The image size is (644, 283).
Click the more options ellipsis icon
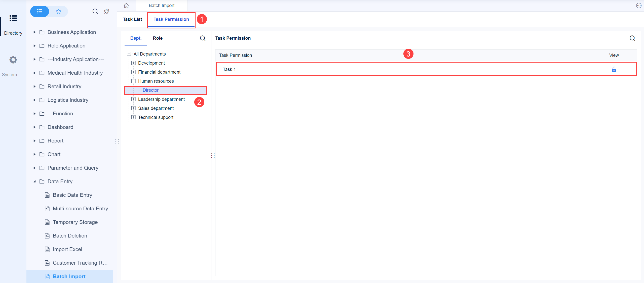638,5
